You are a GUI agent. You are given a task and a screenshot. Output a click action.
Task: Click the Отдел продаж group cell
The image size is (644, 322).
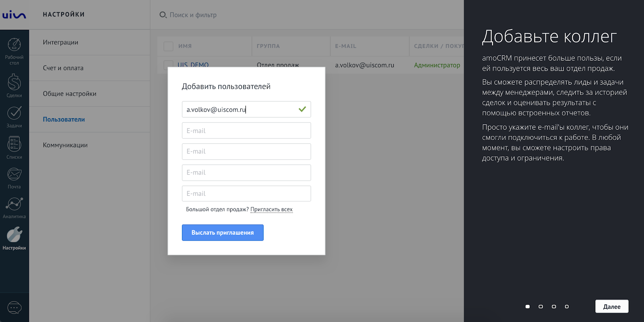[278, 65]
